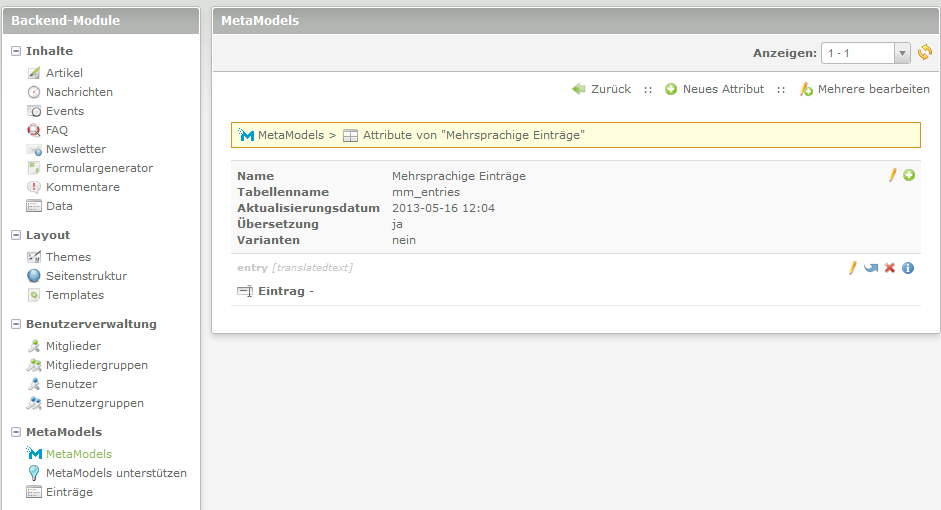
Task: Open Seitenstruktur in the sidebar
Action: 86,276
